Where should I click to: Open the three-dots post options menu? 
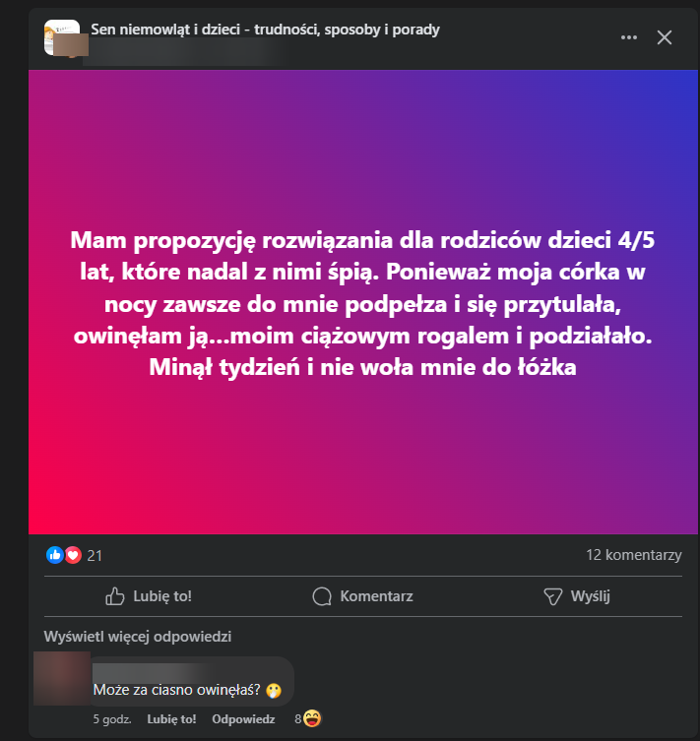click(629, 37)
